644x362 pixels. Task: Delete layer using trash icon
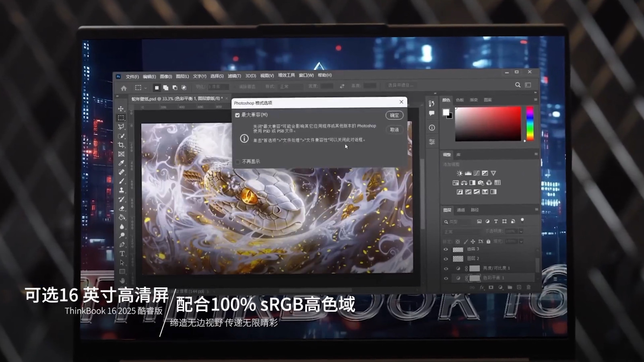click(528, 287)
